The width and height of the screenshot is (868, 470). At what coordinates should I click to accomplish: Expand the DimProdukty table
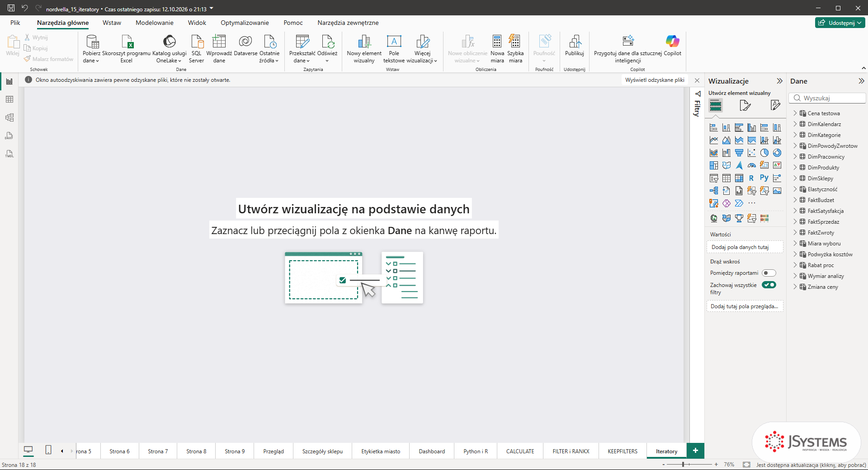tap(795, 167)
